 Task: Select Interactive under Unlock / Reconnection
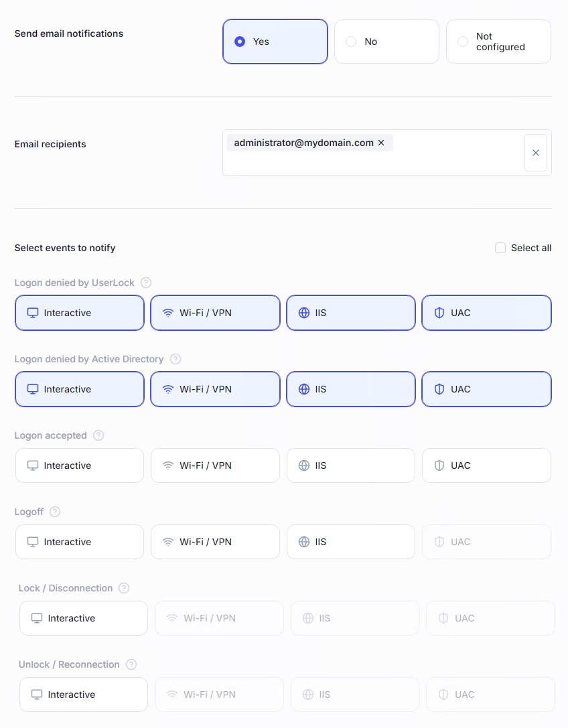click(84, 695)
